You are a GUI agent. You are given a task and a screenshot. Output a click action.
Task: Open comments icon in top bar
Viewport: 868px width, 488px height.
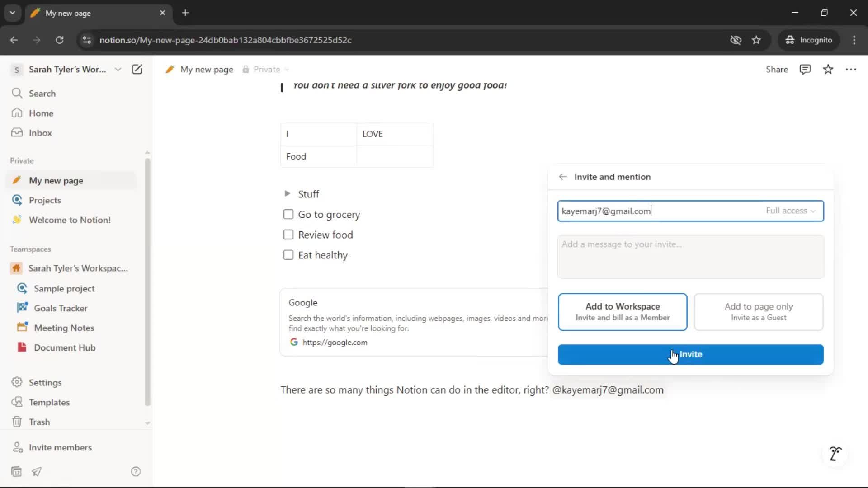pyautogui.click(x=805, y=70)
